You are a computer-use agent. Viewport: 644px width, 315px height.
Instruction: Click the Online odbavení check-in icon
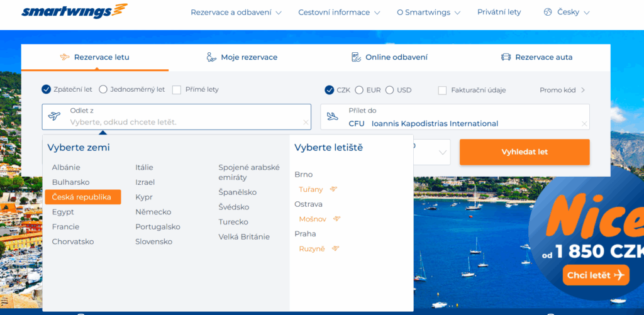[x=356, y=57]
